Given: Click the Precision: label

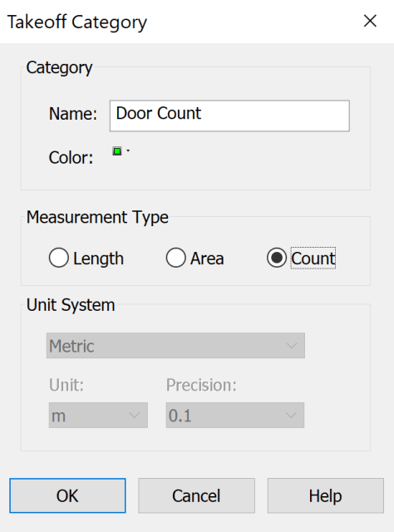Looking at the screenshot, I should point(201,385).
